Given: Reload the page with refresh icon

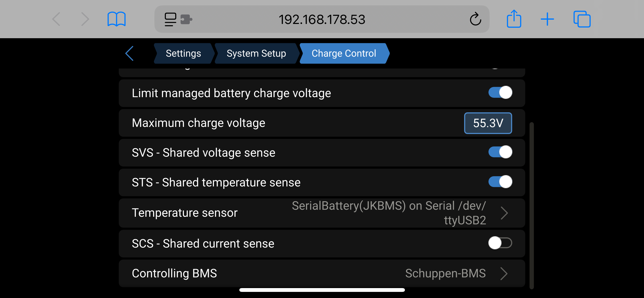Looking at the screenshot, I should (475, 19).
